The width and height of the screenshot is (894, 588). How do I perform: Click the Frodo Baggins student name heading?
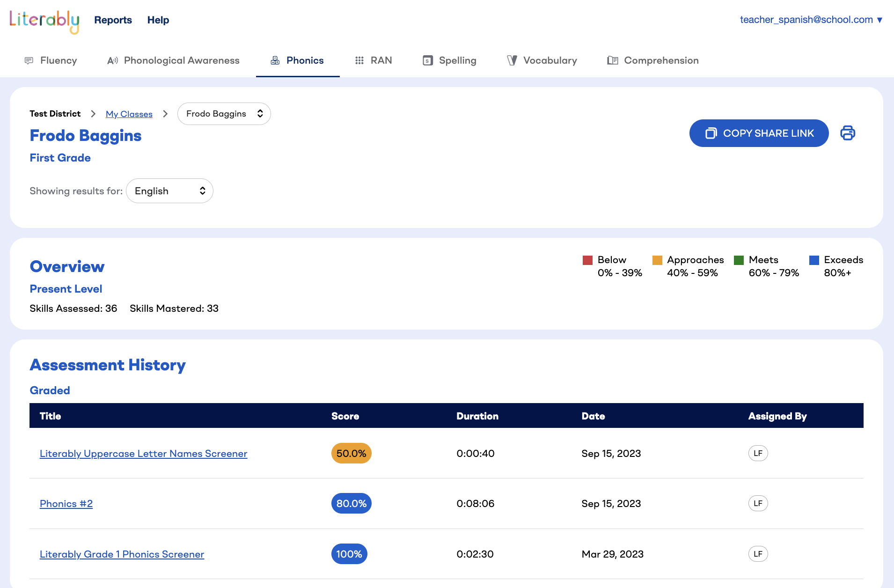(86, 135)
